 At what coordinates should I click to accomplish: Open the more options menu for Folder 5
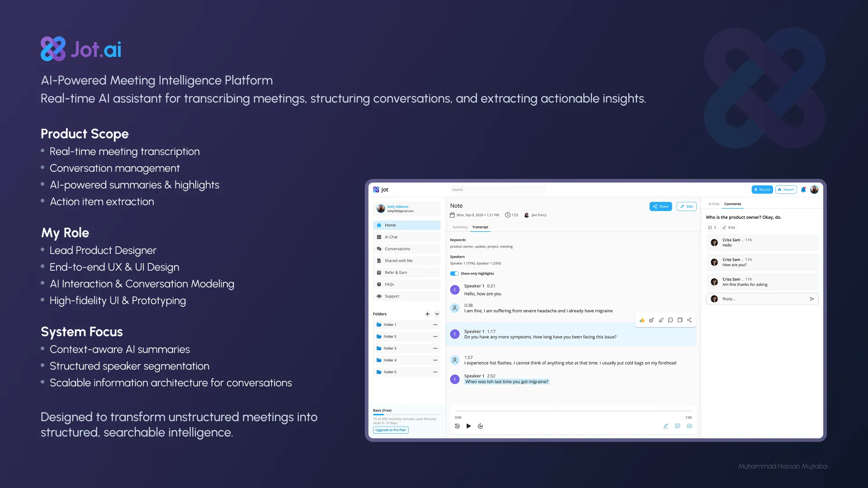tap(435, 372)
